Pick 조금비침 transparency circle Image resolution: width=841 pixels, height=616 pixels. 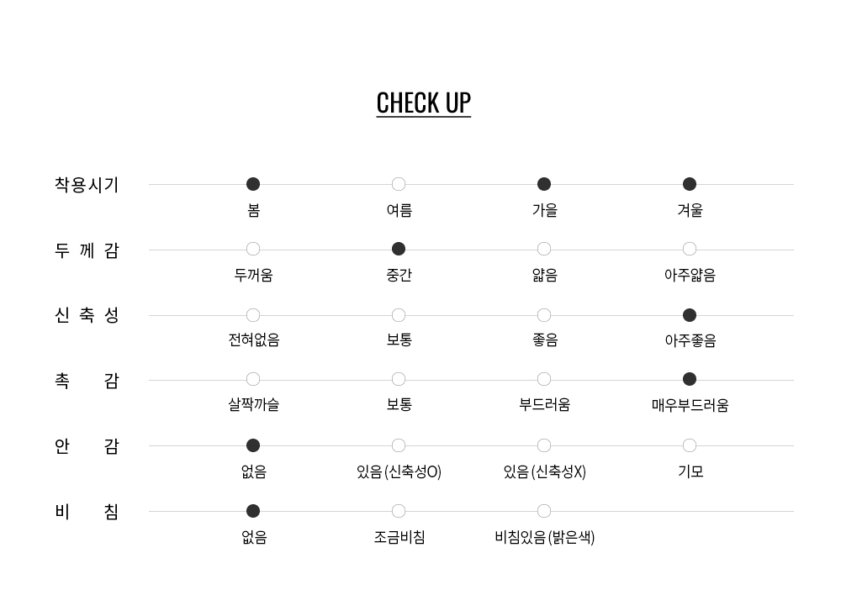coord(399,511)
